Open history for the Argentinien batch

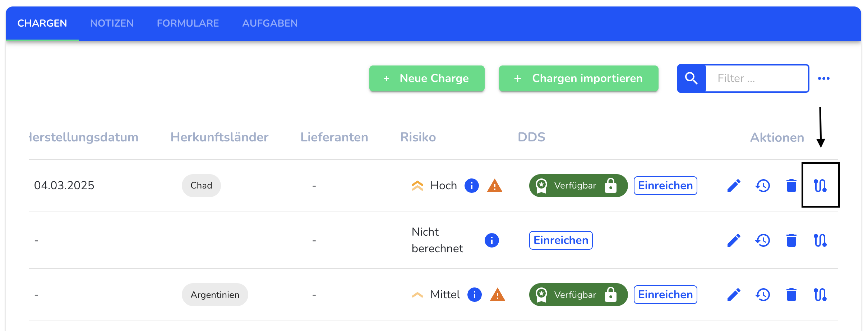tap(762, 295)
